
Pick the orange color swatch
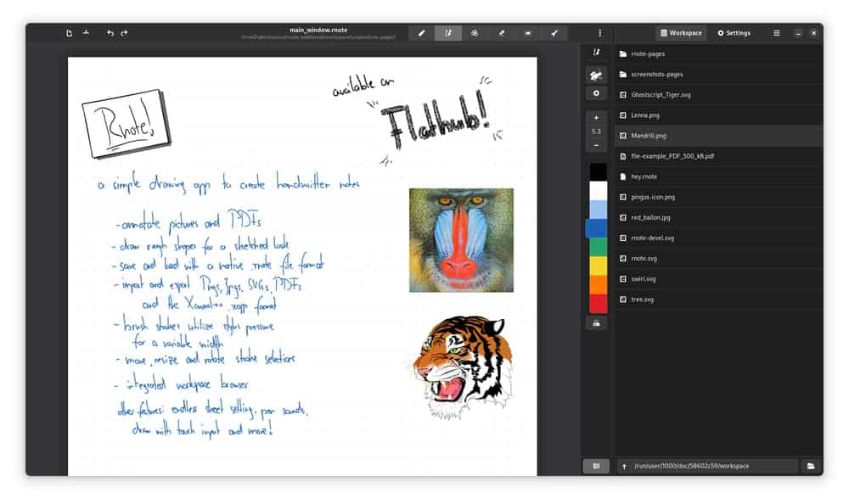tap(599, 285)
